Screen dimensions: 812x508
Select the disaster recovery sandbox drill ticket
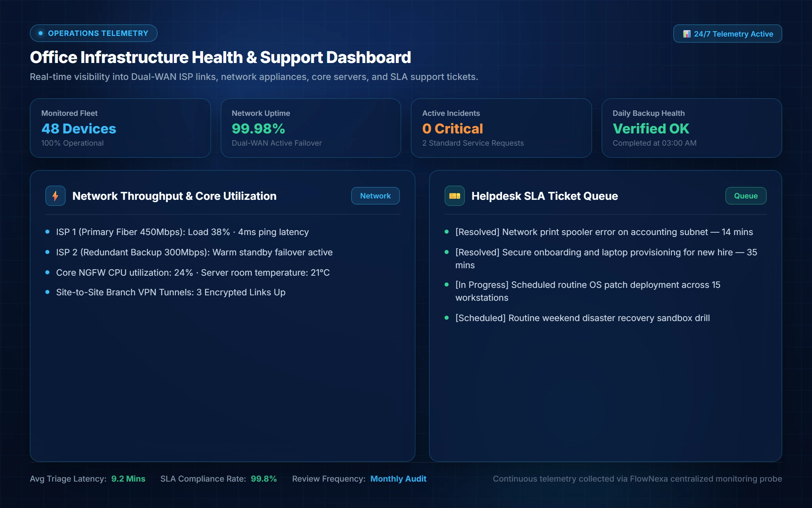click(582, 318)
